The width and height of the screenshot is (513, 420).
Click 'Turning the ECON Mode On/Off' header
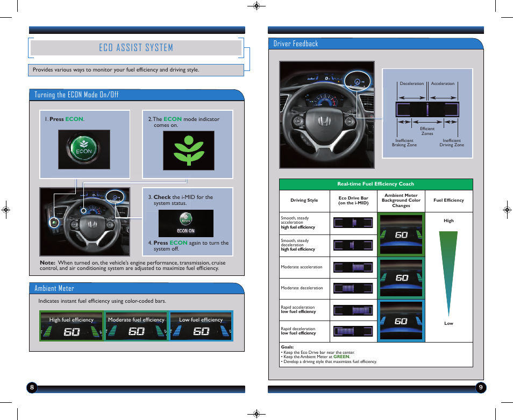(76, 95)
